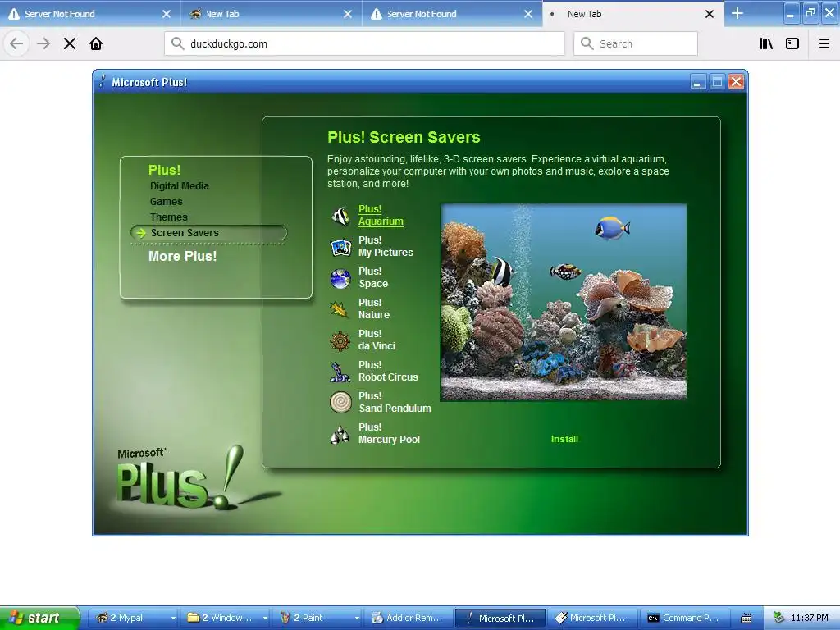Click the 11:37 PM clock

pos(810,618)
